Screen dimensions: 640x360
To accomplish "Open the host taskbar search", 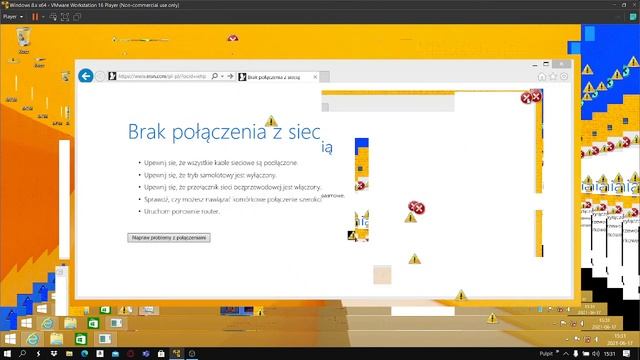I will pyautogui.click(x=22, y=354).
